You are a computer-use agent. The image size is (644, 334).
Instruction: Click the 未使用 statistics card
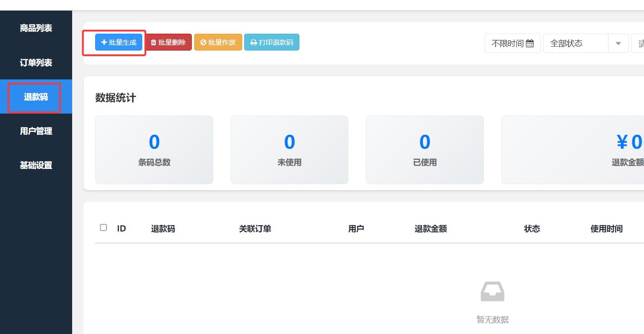click(x=289, y=150)
